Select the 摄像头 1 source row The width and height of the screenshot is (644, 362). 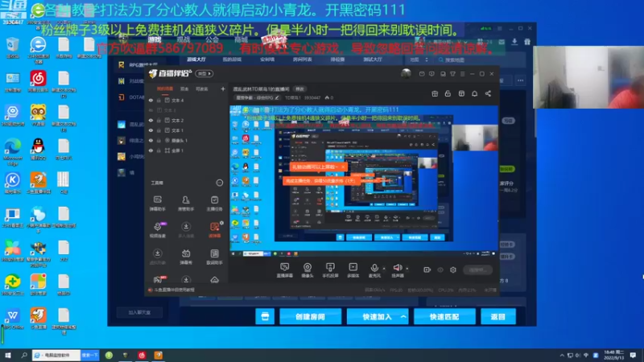(x=187, y=140)
